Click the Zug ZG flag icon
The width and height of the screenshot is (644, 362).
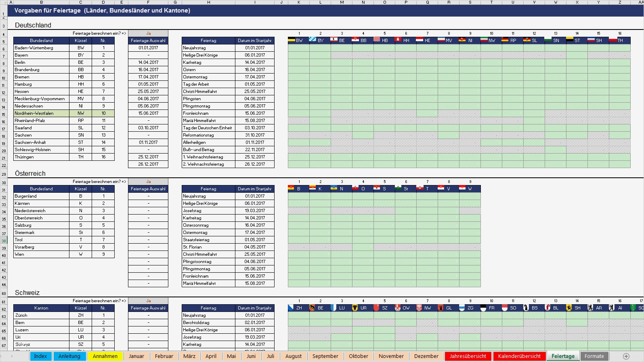(x=462, y=307)
